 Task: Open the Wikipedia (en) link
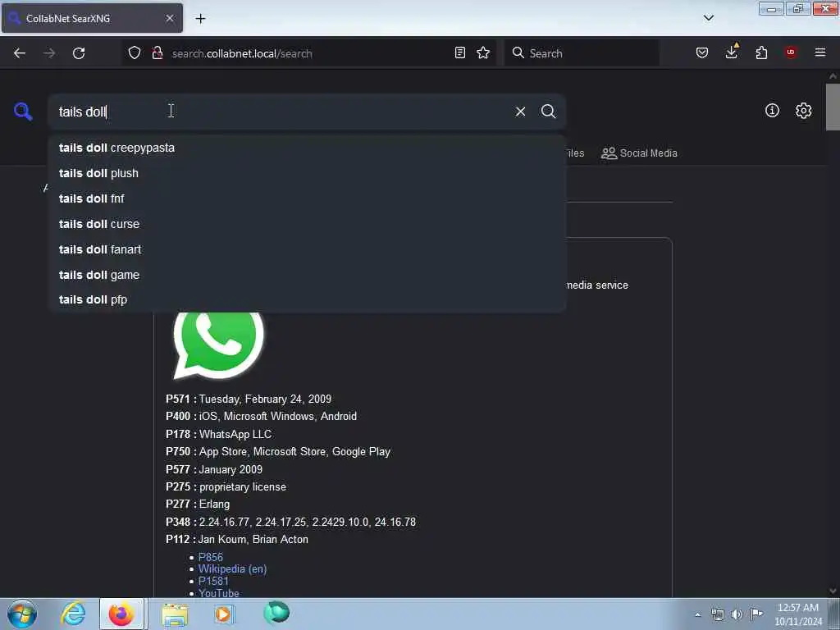[x=232, y=569]
